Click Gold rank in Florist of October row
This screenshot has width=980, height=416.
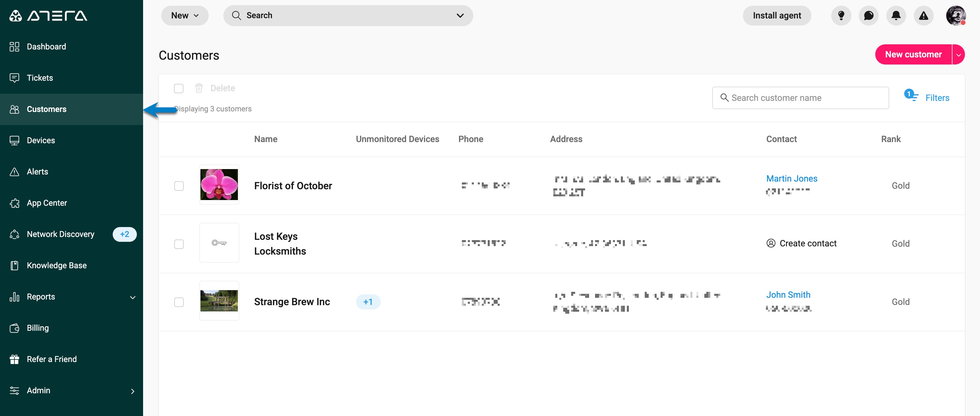tap(901, 186)
